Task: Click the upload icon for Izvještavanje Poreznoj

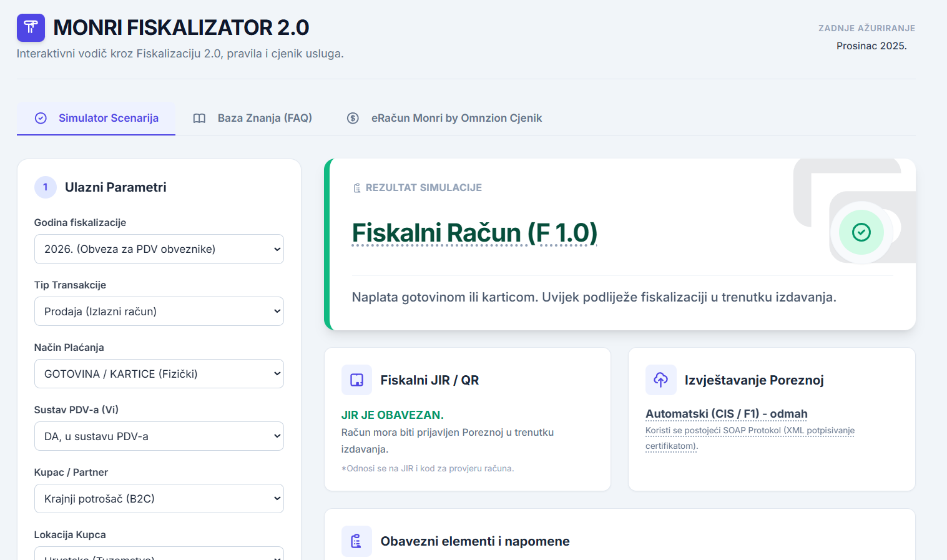Action: point(661,380)
